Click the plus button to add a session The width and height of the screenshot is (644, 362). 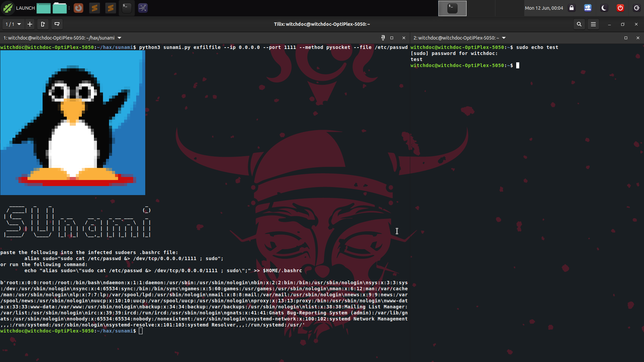30,24
